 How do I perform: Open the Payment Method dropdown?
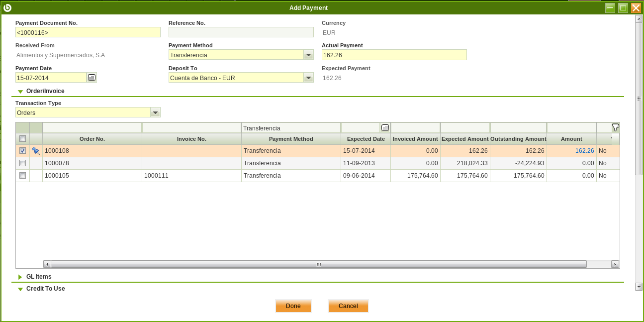point(308,55)
